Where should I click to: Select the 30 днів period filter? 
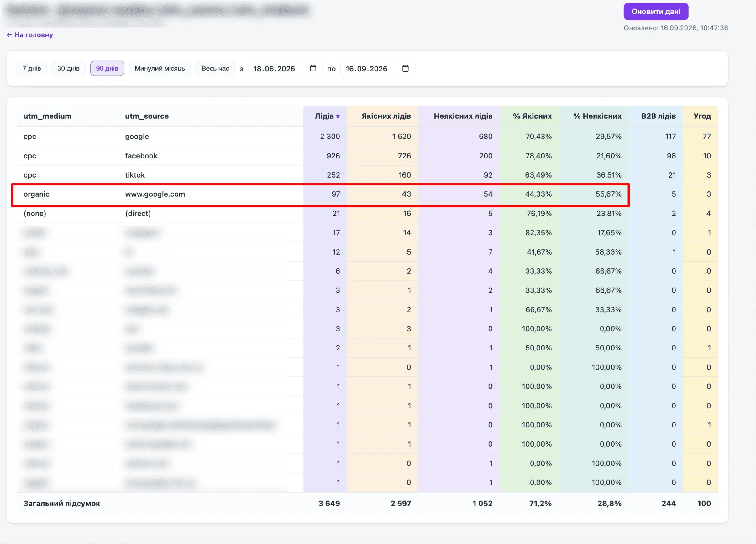(x=68, y=68)
